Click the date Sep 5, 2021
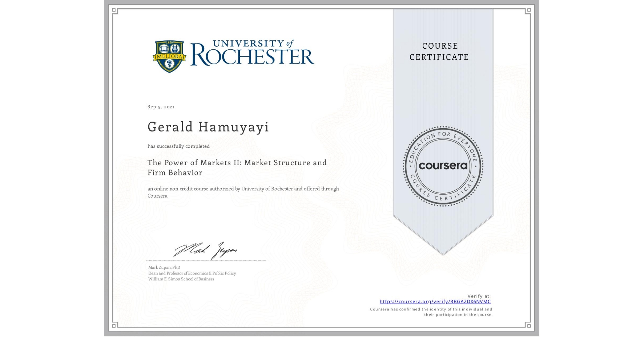Viewport: 644px width, 337px height. (x=161, y=107)
